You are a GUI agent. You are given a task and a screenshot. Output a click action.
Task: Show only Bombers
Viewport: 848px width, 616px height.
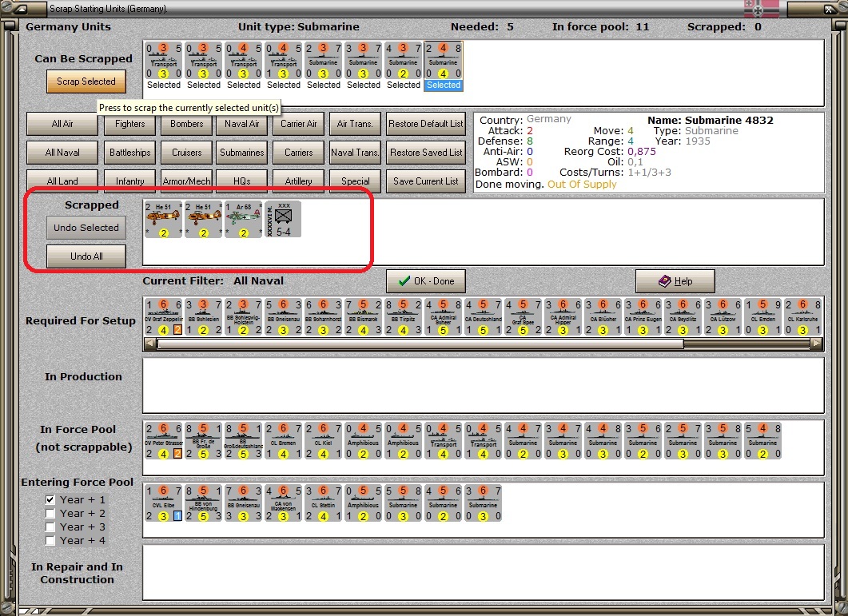click(186, 124)
